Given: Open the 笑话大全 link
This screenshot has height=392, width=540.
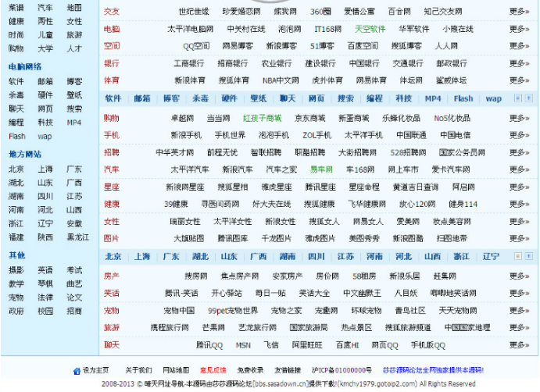Looking at the screenshot, I should point(314,294).
